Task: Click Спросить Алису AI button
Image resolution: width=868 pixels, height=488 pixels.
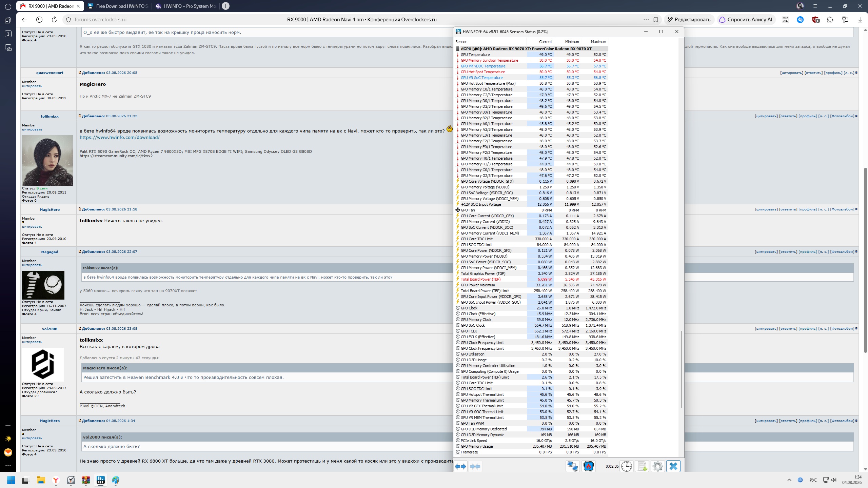Action: [746, 20]
